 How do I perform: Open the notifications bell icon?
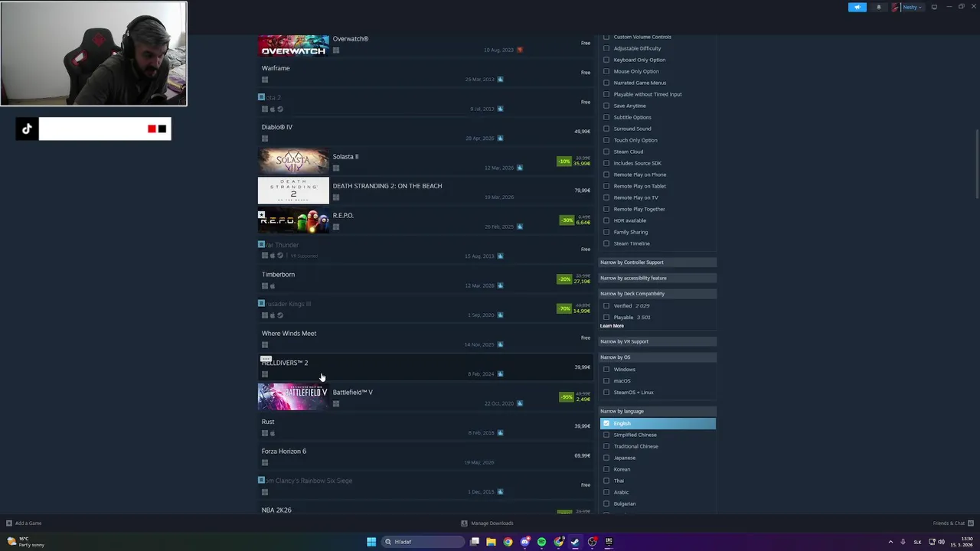coord(879,7)
